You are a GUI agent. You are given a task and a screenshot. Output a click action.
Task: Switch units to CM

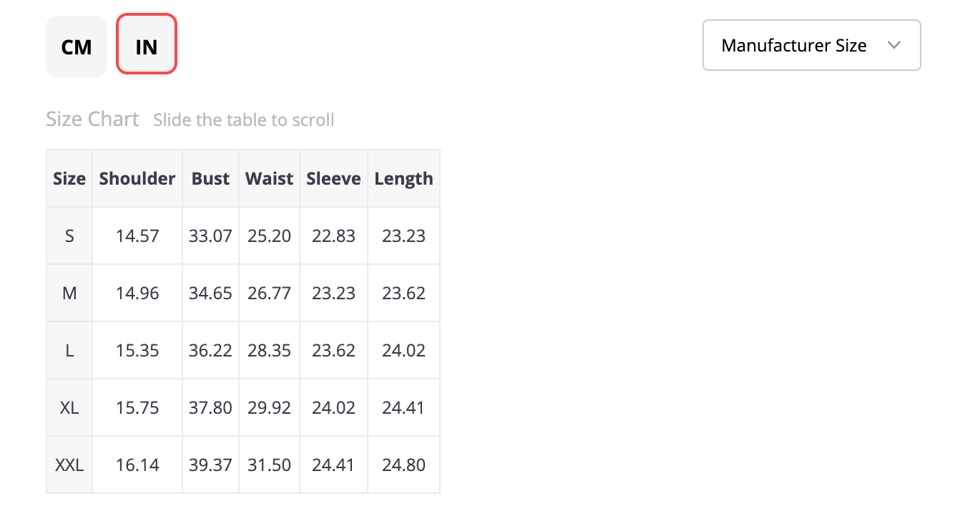77,47
